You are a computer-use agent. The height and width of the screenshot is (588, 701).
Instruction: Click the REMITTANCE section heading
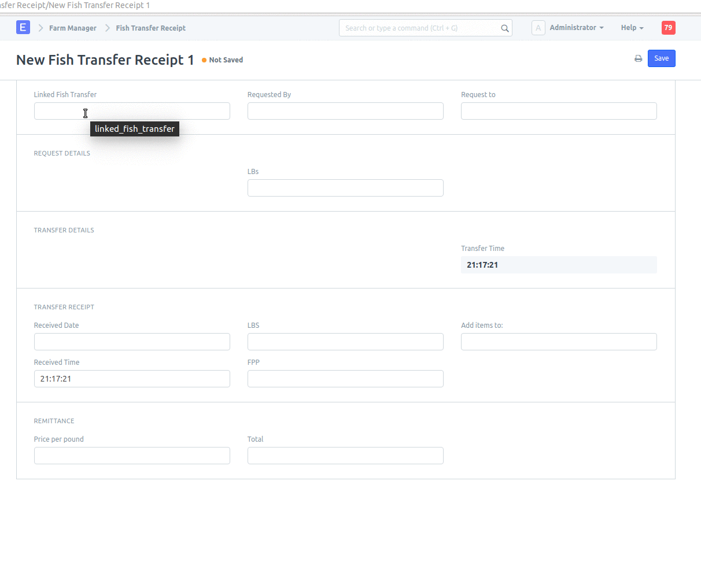[54, 421]
